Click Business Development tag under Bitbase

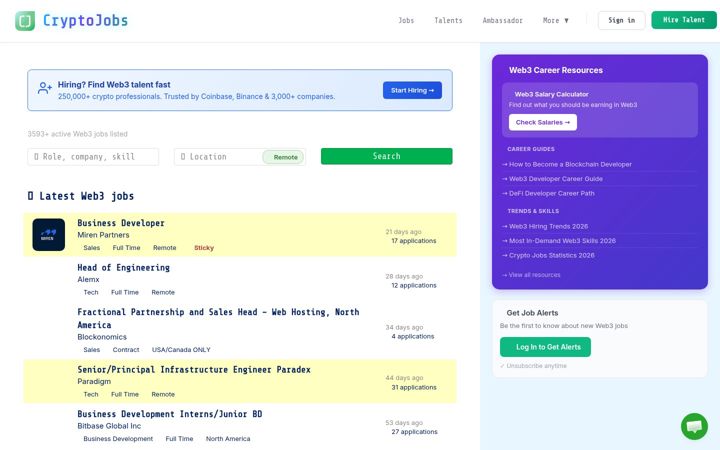coord(118,439)
